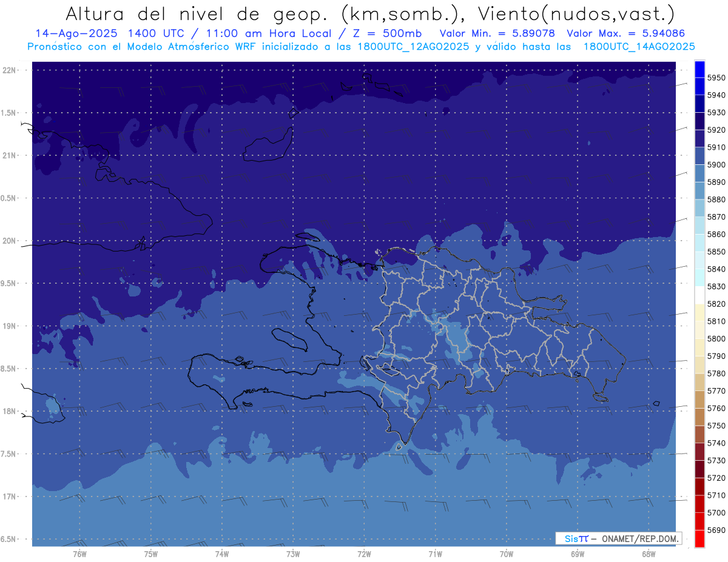Image resolution: width=728 pixels, height=562 pixels.
Task: Click the '5830' legend value
Action: click(716, 287)
